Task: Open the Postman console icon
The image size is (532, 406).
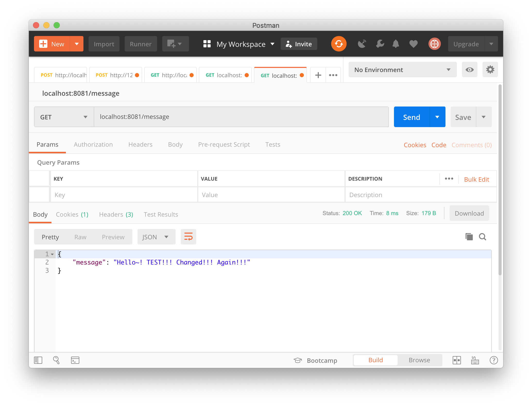Action: 75,360
